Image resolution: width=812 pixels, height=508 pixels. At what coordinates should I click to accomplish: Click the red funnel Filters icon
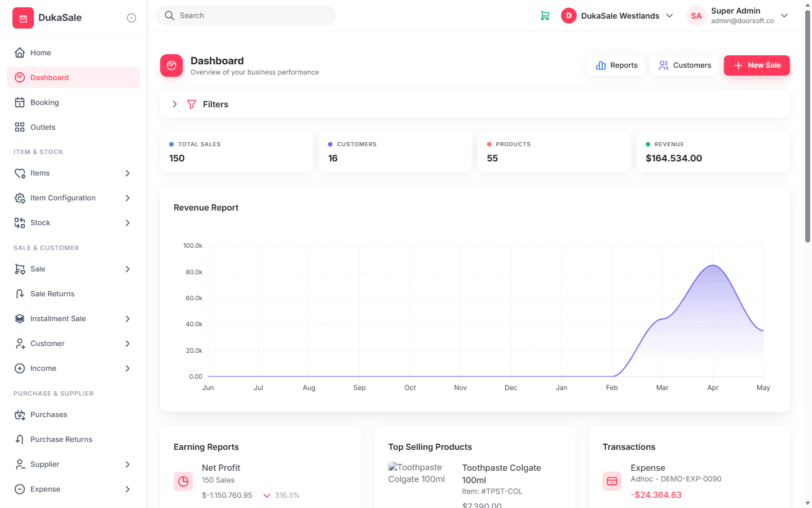click(192, 104)
